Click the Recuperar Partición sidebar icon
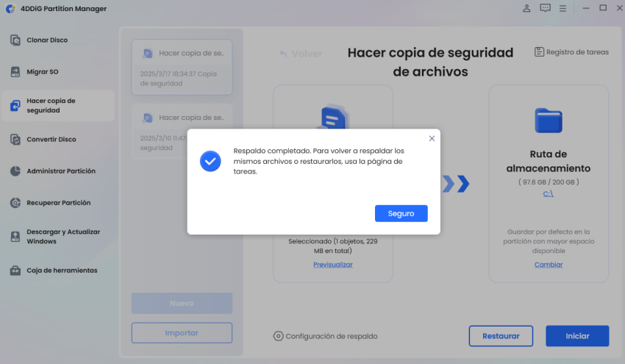625x364 pixels. tap(15, 203)
